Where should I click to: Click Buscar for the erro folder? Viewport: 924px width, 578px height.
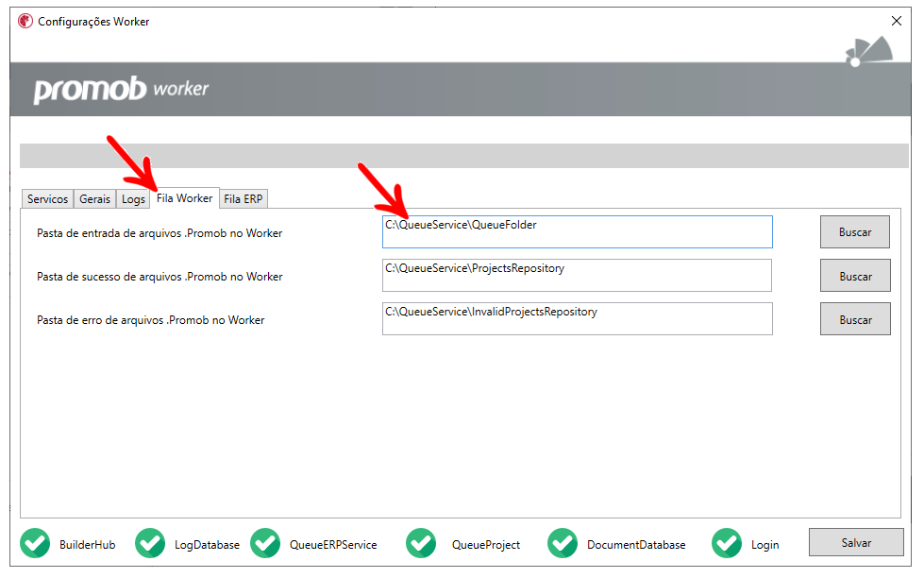[855, 319]
